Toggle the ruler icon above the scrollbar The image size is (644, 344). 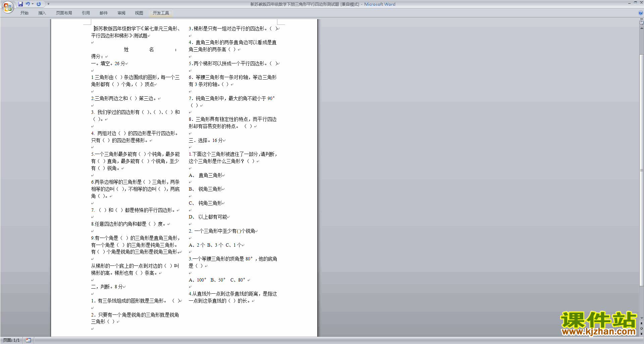[x=642, y=22]
